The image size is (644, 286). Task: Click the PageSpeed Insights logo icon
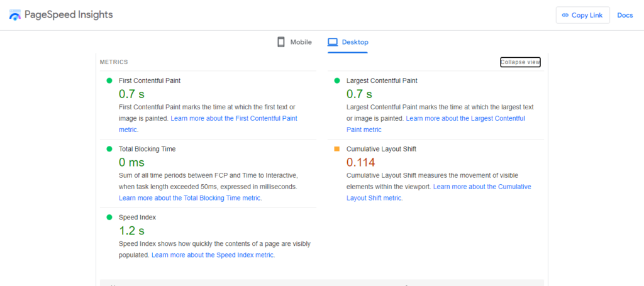14,15
